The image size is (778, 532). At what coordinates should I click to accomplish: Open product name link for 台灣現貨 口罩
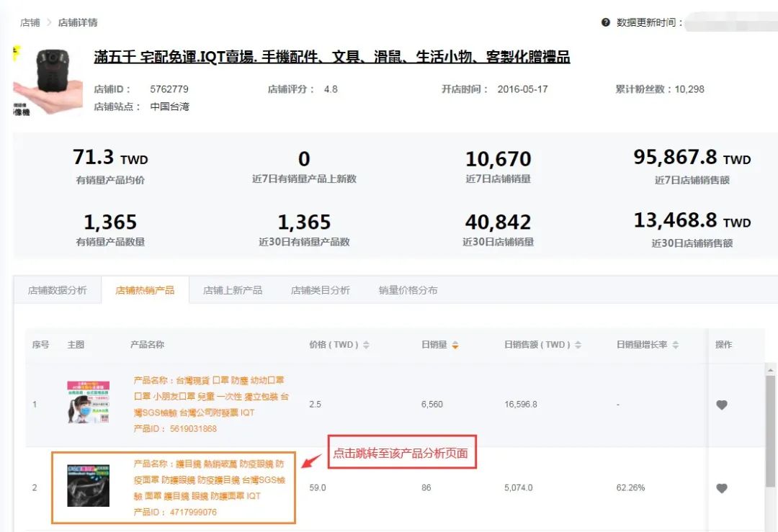[x=211, y=396]
